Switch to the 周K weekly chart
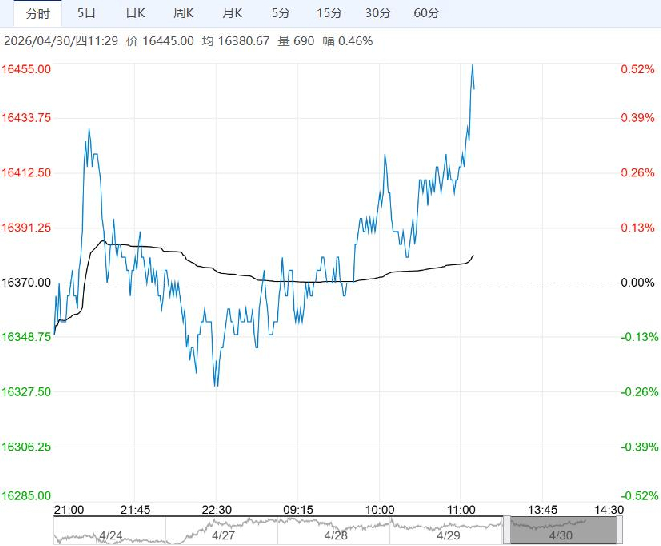 point(182,13)
